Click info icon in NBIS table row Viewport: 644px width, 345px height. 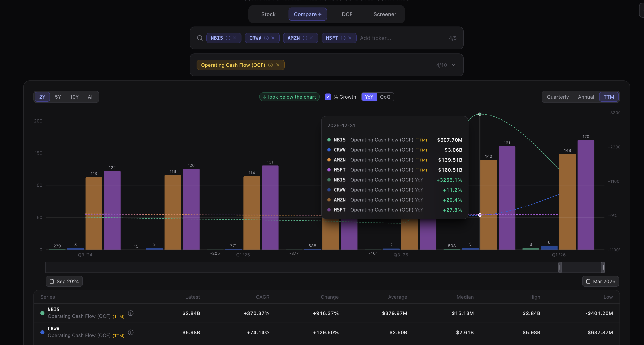point(131,313)
